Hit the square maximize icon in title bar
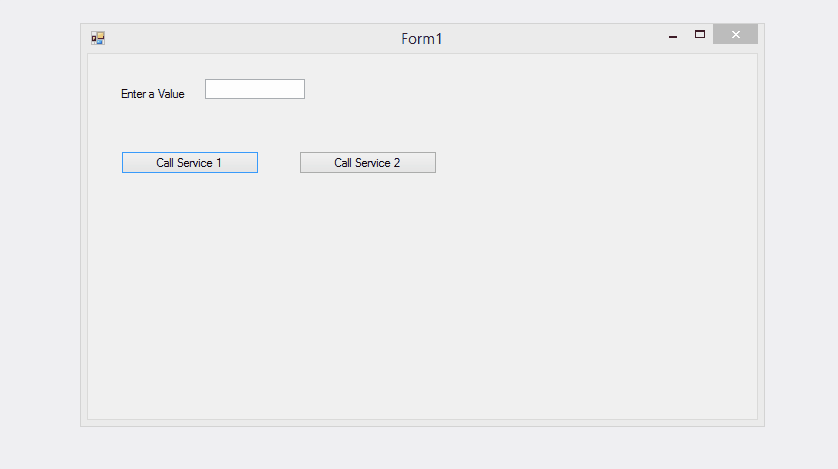 pos(700,34)
